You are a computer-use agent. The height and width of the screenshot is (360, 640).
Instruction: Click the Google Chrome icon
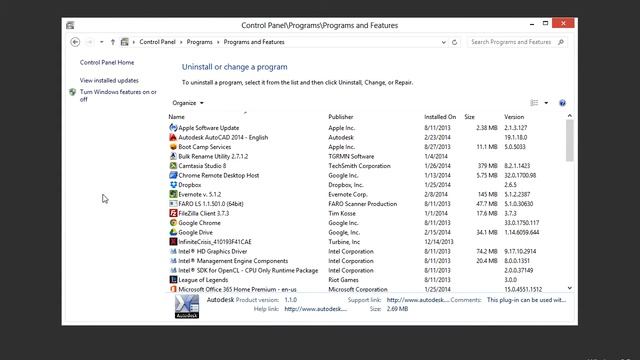coord(173,222)
